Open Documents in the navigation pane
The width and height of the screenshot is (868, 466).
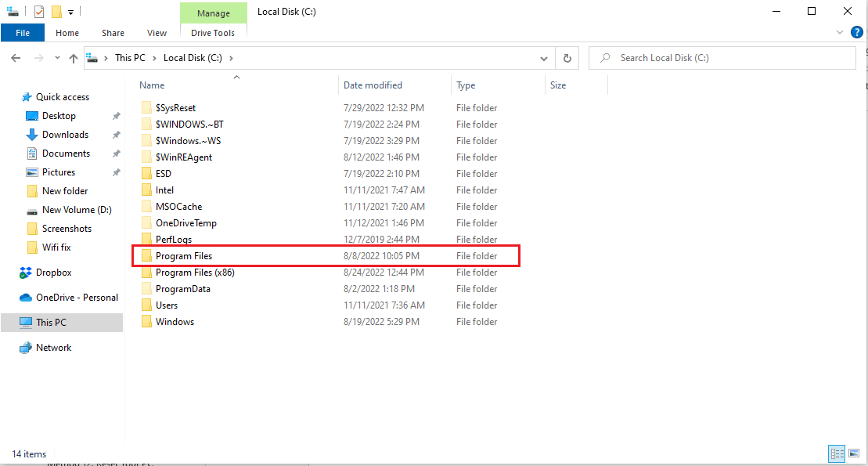(x=66, y=154)
